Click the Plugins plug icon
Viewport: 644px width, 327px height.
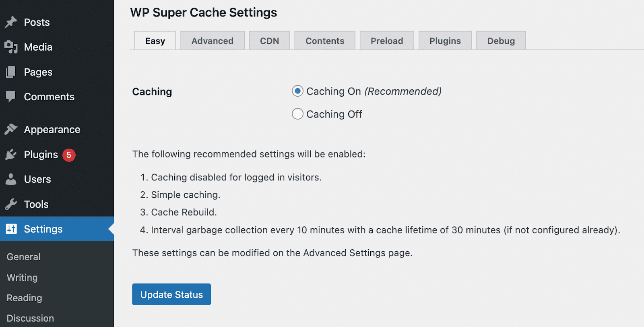tap(11, 154)
